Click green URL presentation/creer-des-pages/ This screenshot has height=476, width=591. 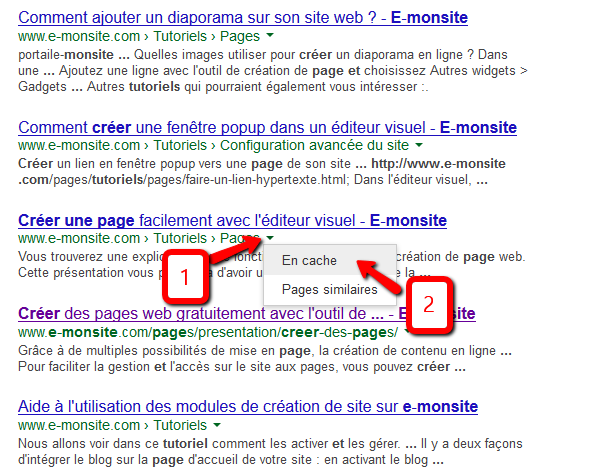coord(208,332)
